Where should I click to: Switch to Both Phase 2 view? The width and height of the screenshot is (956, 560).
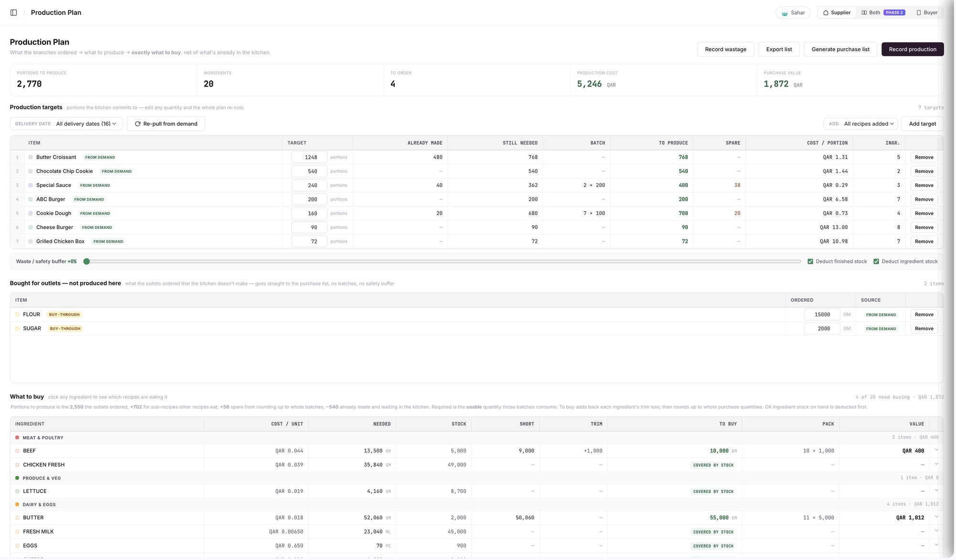coord(883,13)
